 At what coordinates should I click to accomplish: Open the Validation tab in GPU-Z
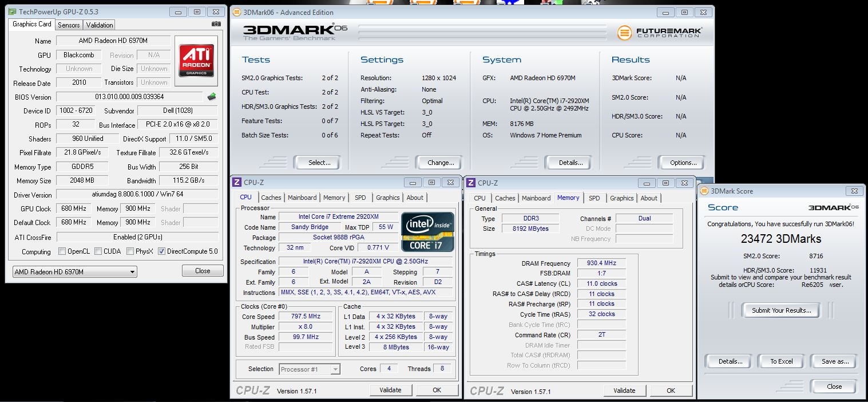pyautogui.click(x=100, y=25)
